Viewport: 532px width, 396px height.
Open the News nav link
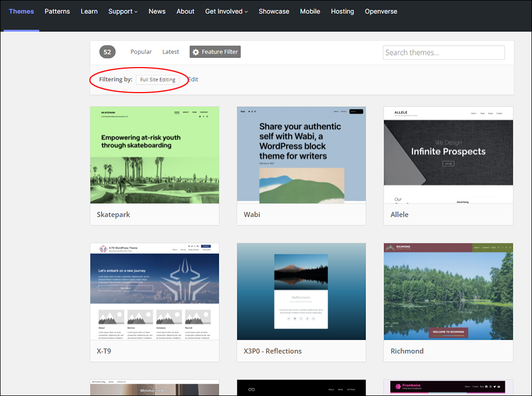click(157, 12)
